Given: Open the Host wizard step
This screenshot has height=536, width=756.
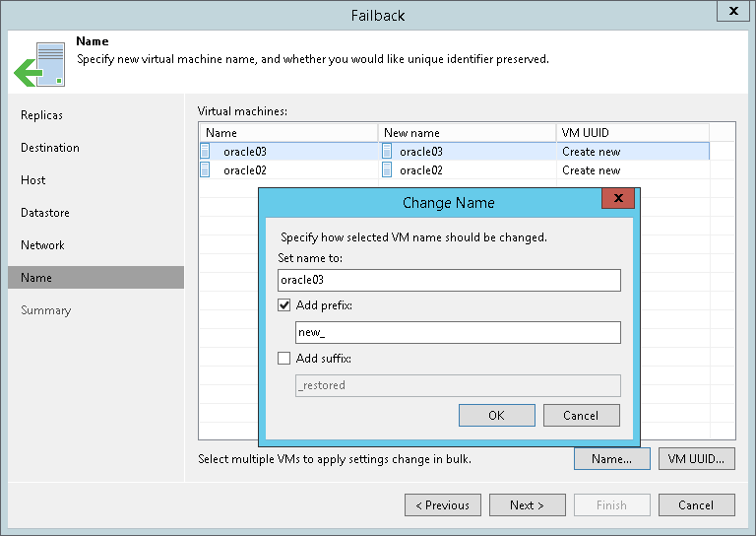Looking at the screenshot, I should [33, 180].
